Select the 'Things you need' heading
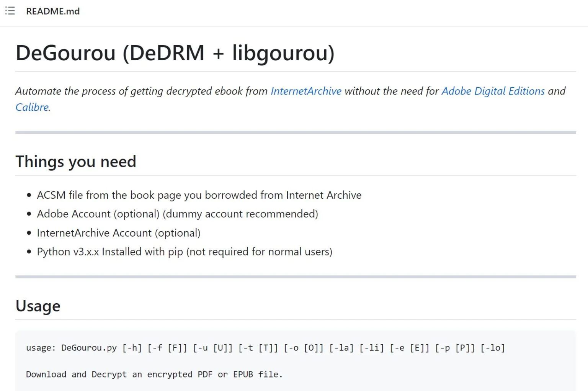Viewport: 588px width, 391px height. [x=76, y=162]
